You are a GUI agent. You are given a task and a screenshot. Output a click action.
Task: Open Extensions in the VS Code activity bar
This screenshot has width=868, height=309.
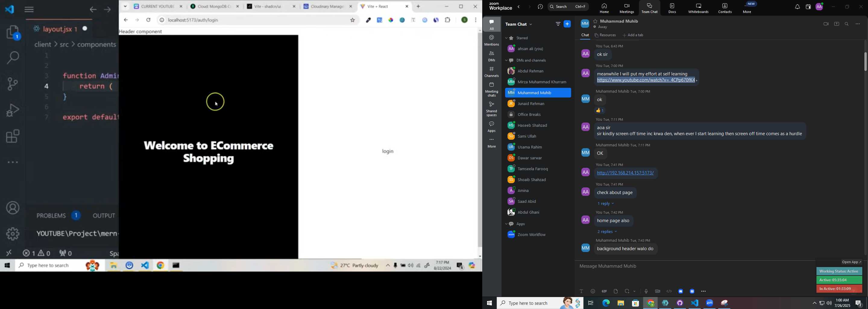[x=13, y=136]
